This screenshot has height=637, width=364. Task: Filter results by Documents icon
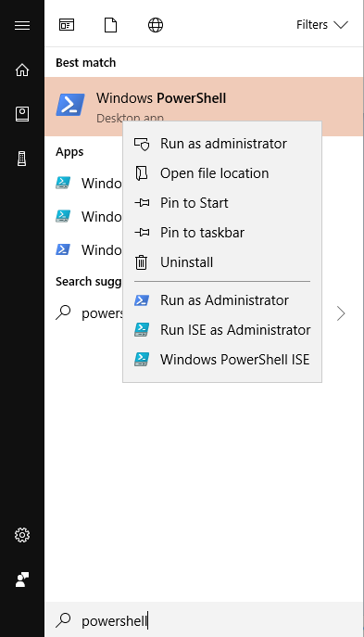pyautogui.click(x=111, y=25)
